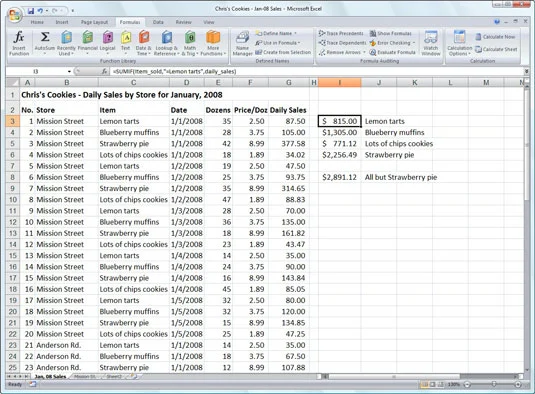The height and width of the screenshot is (394, 535).
Task: Select row 3 header
Action: click(x=13, y=121)
